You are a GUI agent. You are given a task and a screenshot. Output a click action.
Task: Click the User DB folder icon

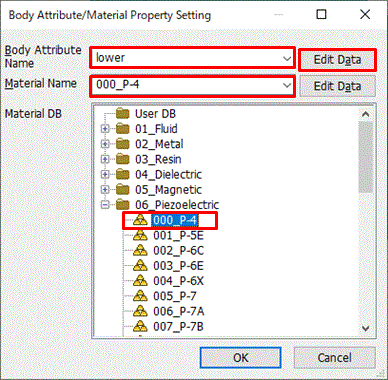click(x=123, y=114)
